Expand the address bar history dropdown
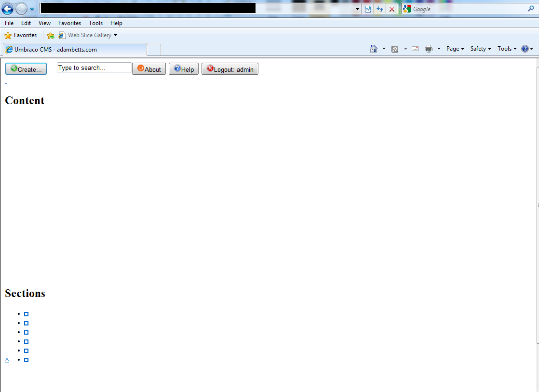Image resolution: width=539 pixels, height=392 pixels. tap(357, 9)
